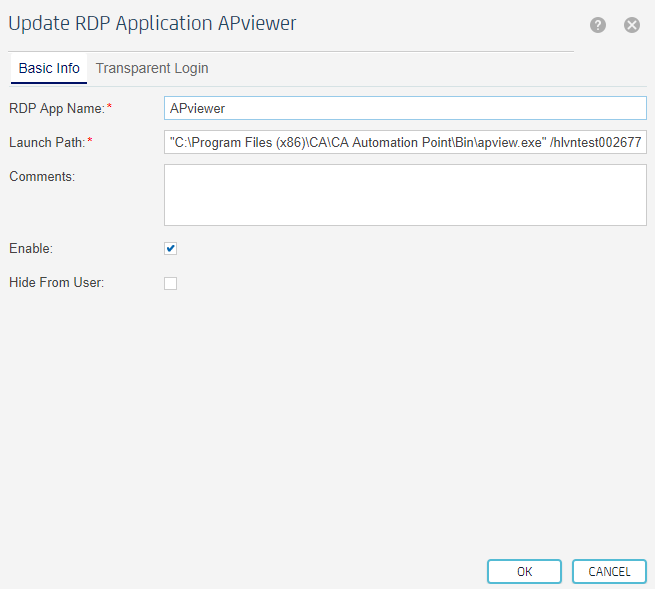Click inside the Launch Path field
Screen dimensions: 655x589
coord(405,142)
